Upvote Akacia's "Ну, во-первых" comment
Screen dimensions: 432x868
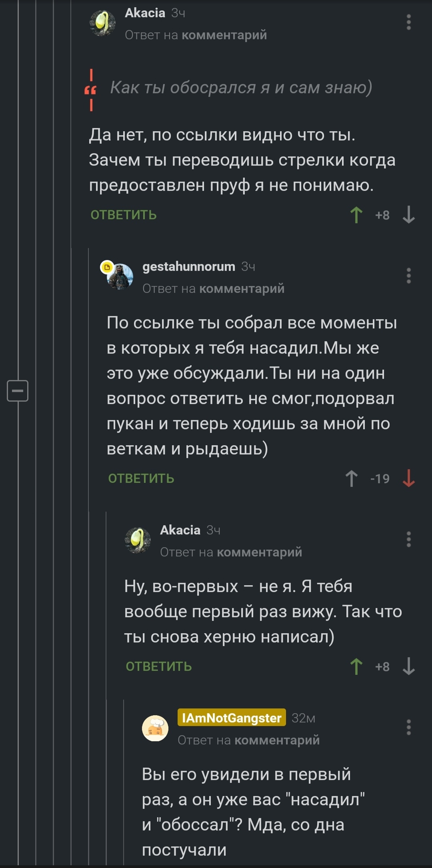tap(356, 667)
